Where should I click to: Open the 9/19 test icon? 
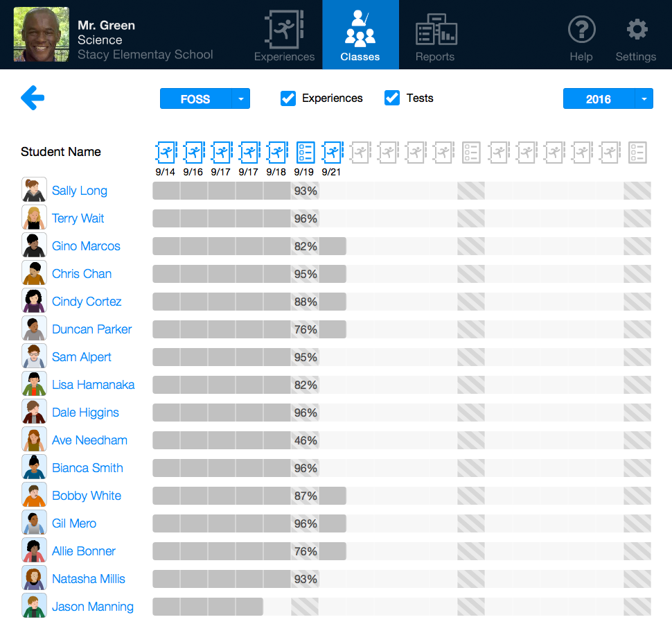tap(305, 153)
